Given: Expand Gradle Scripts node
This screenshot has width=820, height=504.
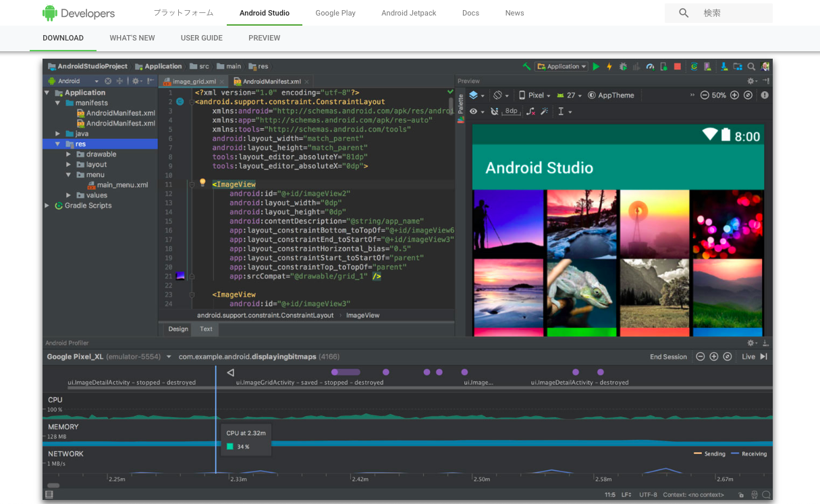Looking at the screenshot, I should click(x=47, y=206).
